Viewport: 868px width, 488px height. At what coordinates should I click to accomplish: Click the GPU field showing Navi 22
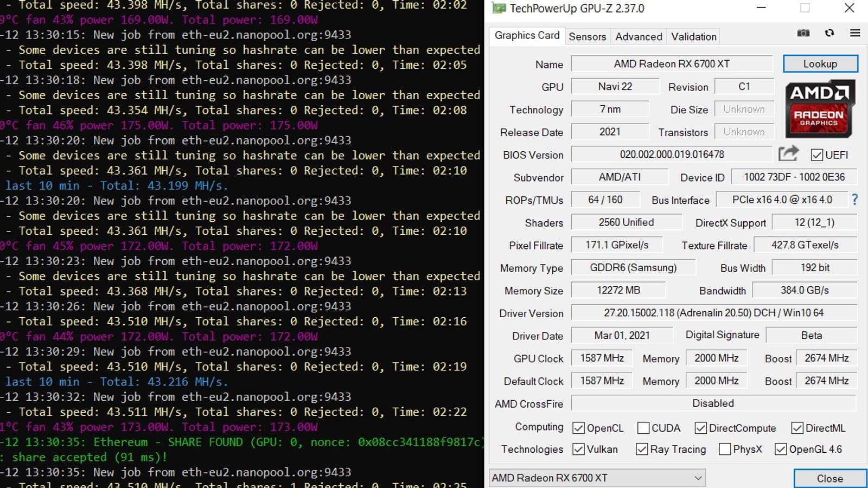[615, 87]
